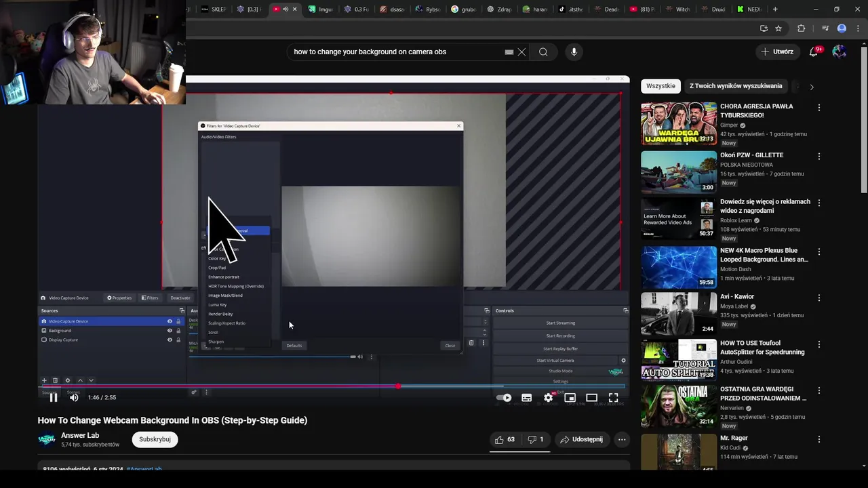Open more actions next to Udostępnij

[622, 439]
